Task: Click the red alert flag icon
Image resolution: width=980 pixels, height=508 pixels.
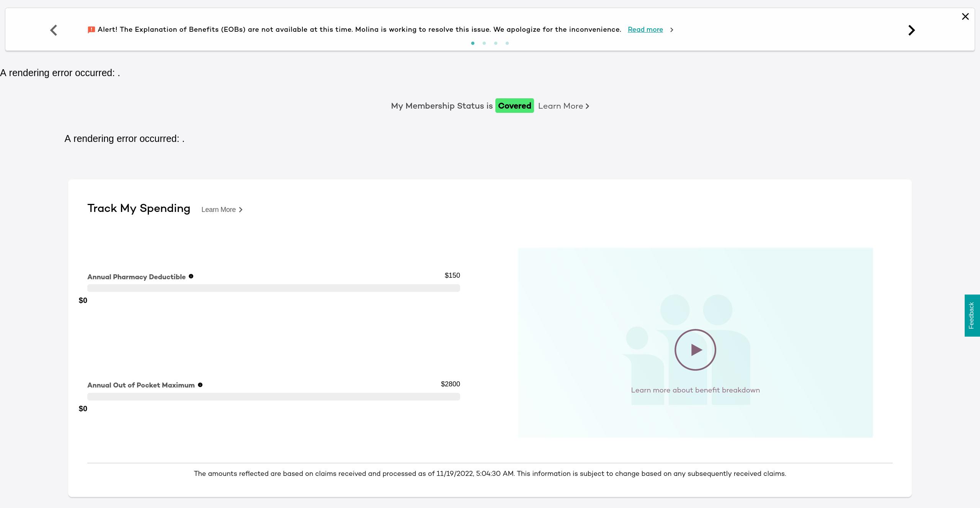Action: pos(91,29)
